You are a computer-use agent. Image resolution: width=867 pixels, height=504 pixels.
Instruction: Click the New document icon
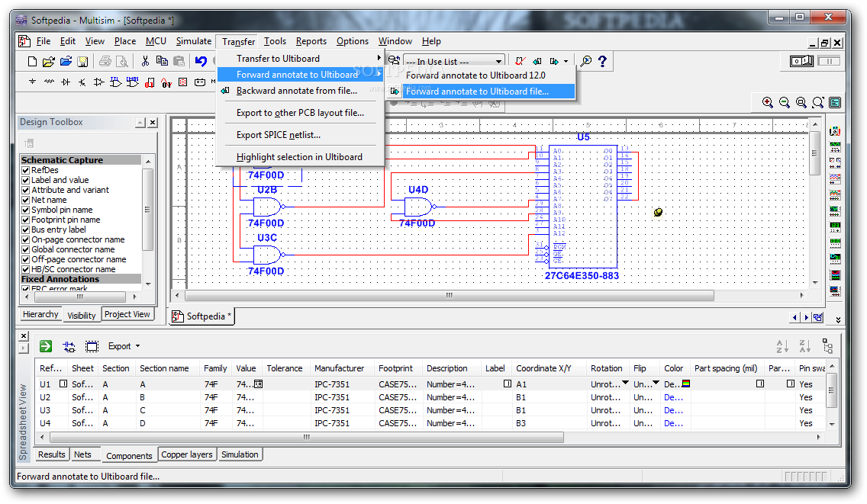pyautogui.click(x=33, y=61)
